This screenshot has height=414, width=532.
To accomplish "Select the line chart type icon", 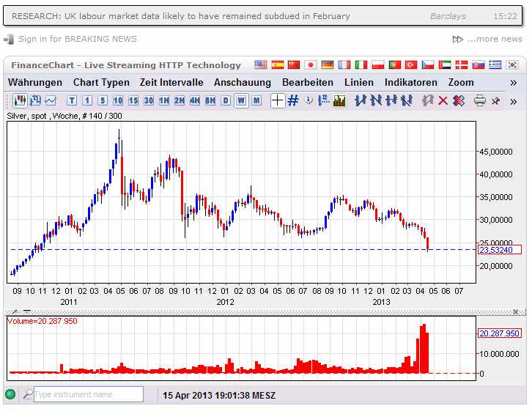I will (51, 101).
